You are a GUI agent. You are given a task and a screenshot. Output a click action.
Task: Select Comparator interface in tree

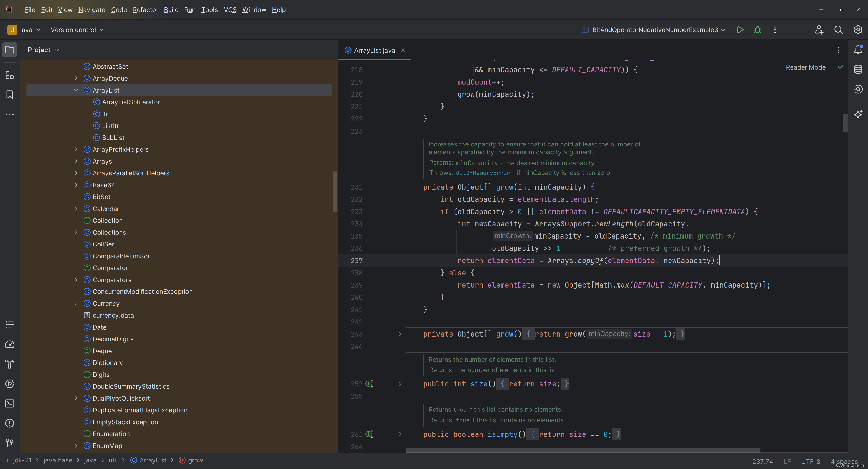[x=106, y=268]
